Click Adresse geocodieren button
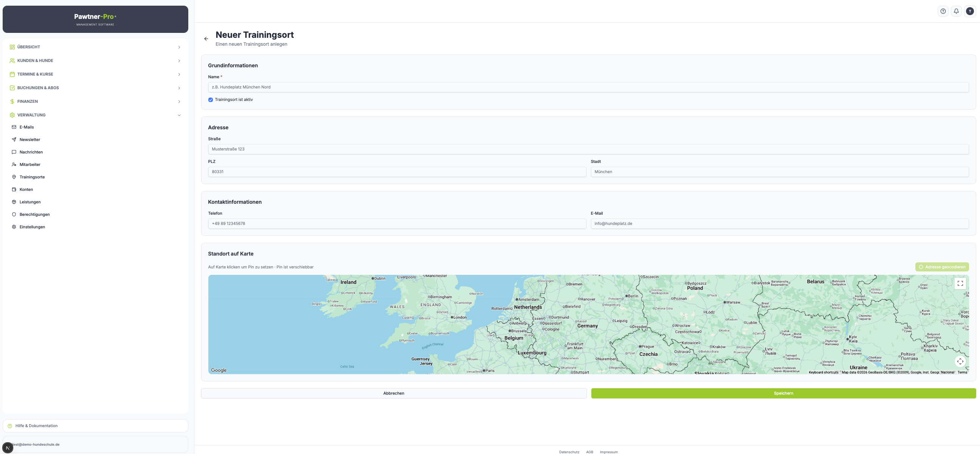The image size is (980, 454). [x=942, y=267]
